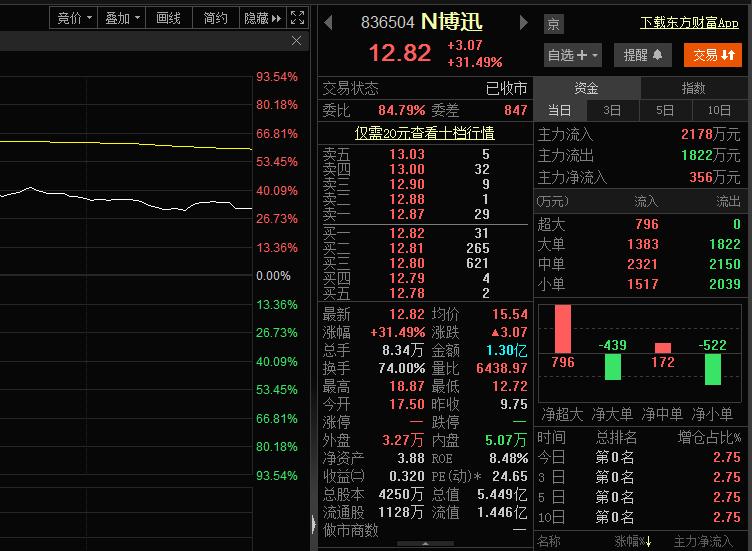Select the 指数 tab
Screen dimensions: 752x551
click(693, 88)
